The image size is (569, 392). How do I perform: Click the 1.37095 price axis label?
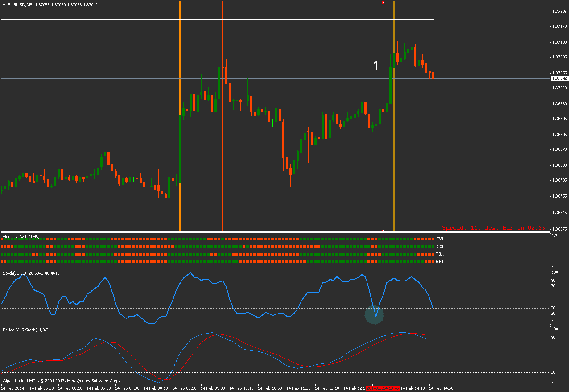(559, 57)
